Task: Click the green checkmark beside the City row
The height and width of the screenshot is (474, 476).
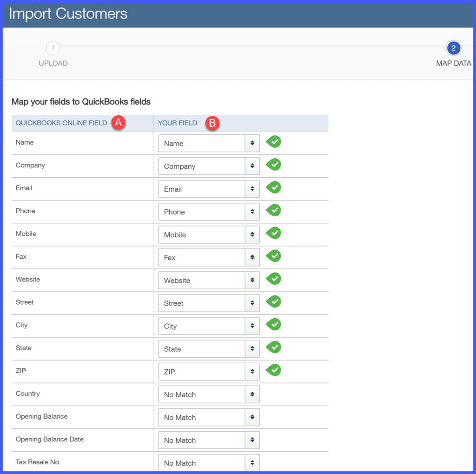Action: (x=273, y=324)
